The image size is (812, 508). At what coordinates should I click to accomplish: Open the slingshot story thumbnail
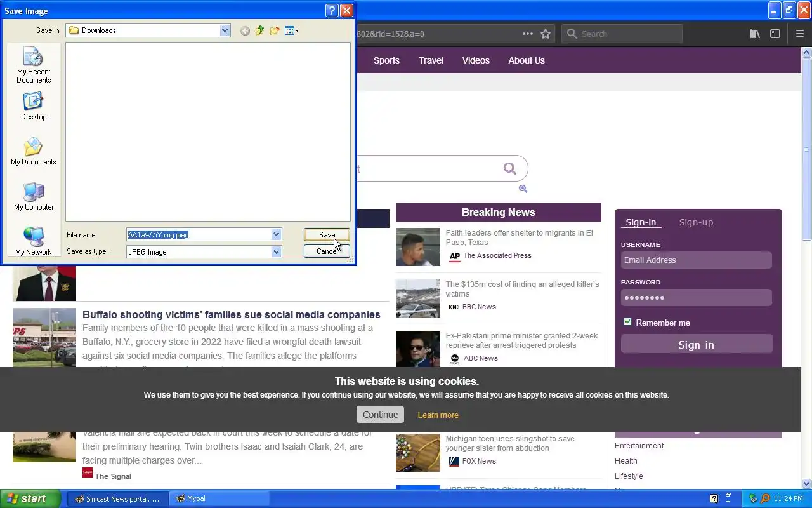tap(417, 453)
